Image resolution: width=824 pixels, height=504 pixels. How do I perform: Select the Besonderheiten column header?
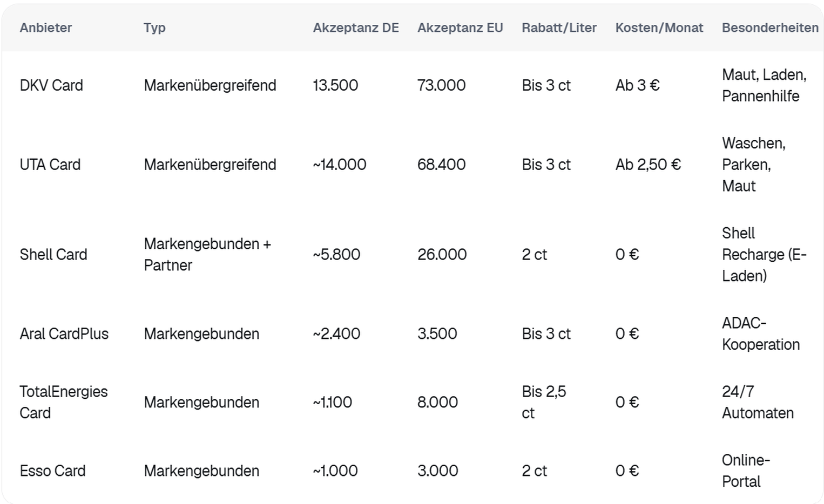pyautogui.click(x=770, y=28)
